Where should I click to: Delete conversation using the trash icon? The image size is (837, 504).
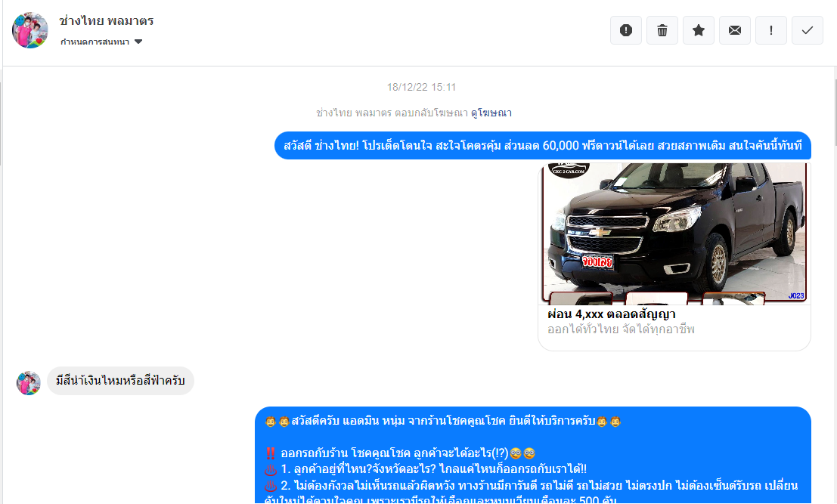click(662, 30)
